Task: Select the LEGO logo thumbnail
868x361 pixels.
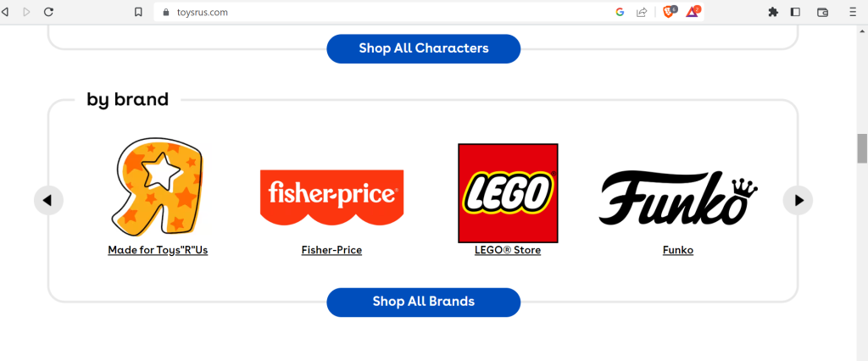Action: (x=508, y=193)
